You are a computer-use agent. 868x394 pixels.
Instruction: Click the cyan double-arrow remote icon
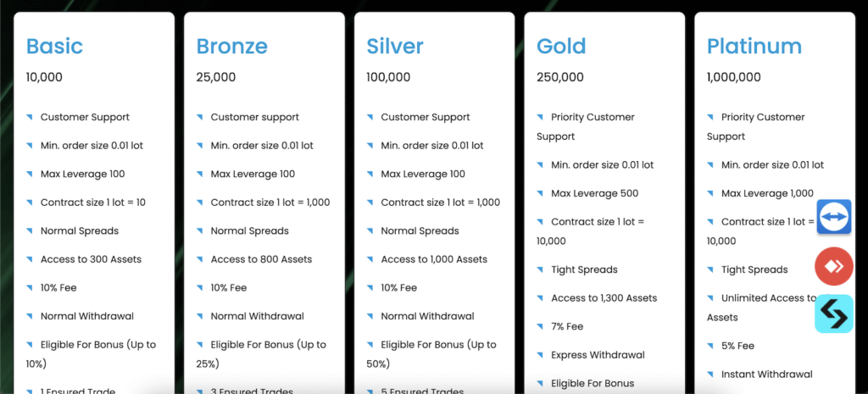834,314
